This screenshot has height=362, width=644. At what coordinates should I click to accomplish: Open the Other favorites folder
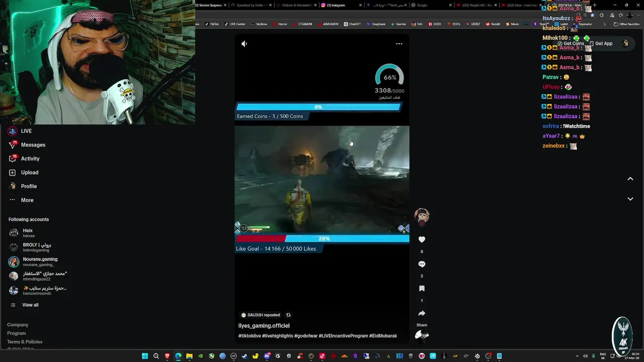627,24
